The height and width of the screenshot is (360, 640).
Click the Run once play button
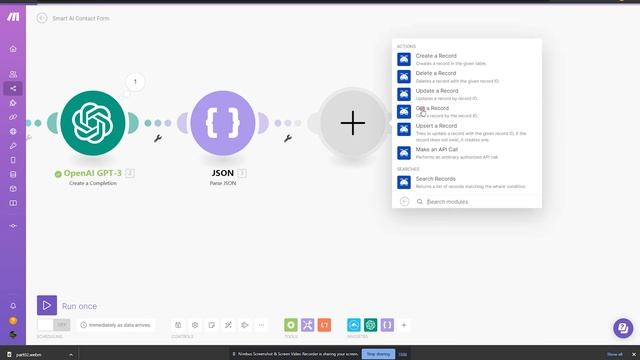[x=47, y=305]
